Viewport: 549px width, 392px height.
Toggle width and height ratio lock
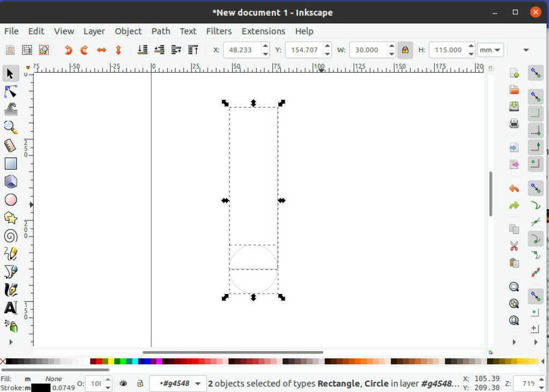(405, 50)
